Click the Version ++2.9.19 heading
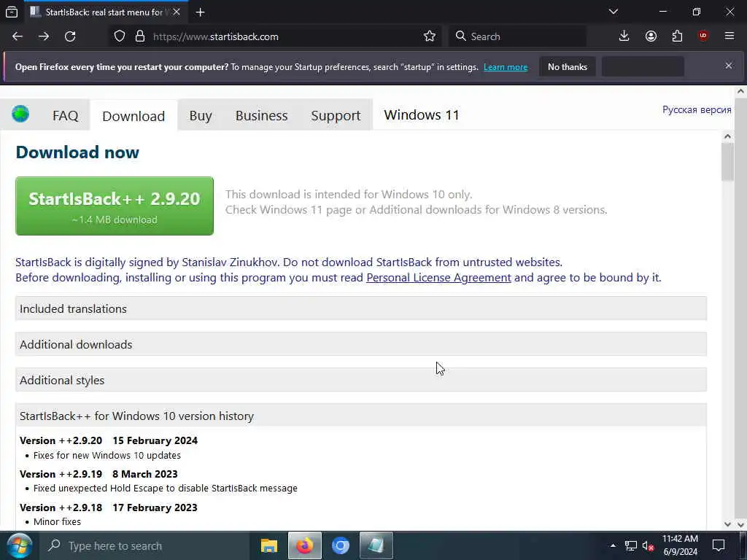Image resolution: width=747 pixels, height=560 pixels. [x=98, y=474]
